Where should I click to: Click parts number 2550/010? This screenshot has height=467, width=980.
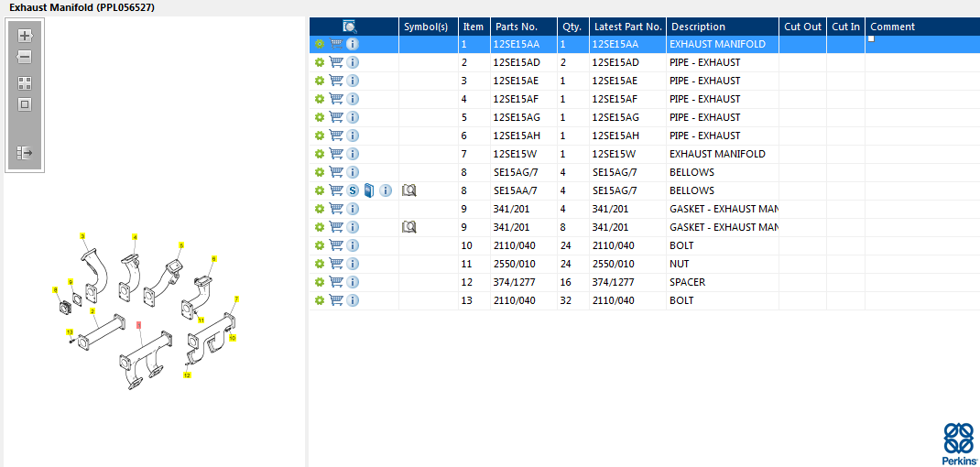[515, 264]
